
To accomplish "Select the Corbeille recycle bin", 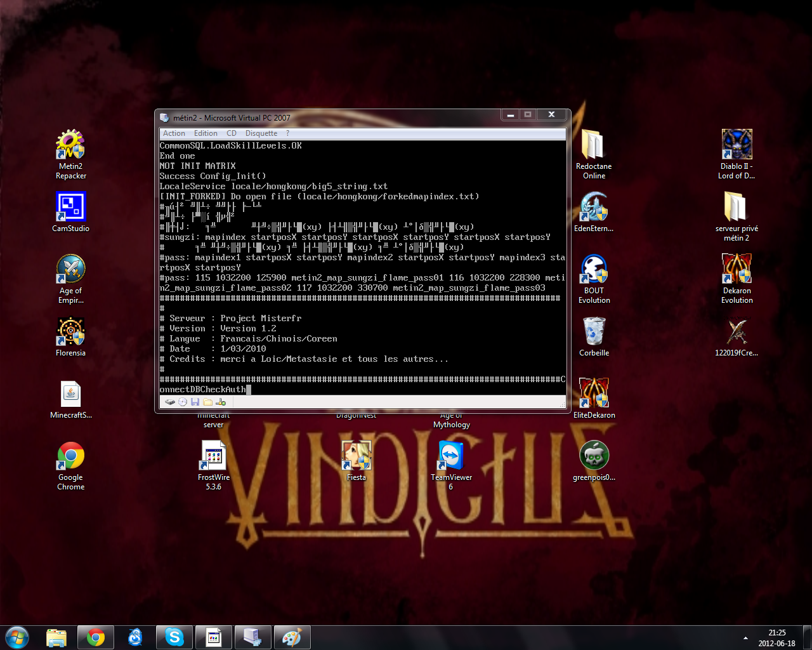I will (x=594, y=336).
